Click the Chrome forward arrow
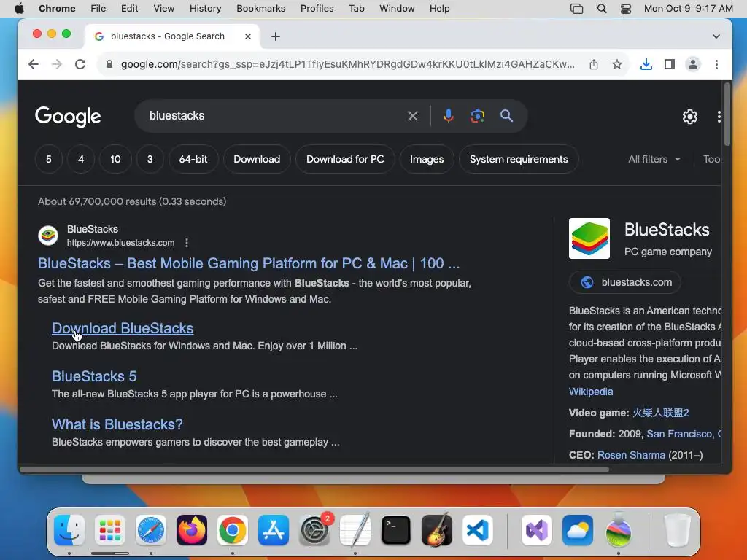The image size is (747, 560). tap(57, 64)
